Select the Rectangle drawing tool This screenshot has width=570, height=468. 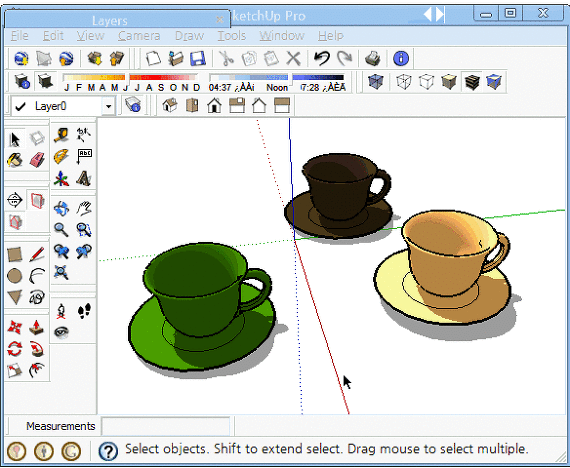pos(15,255)
